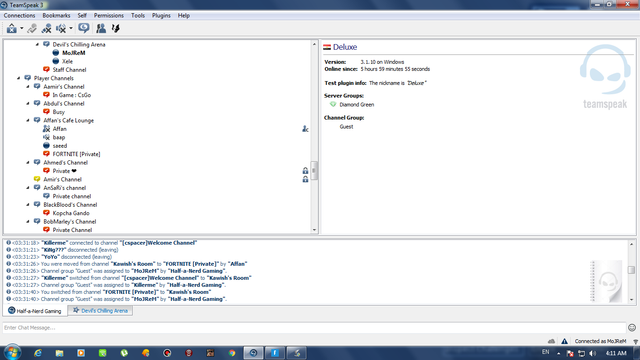This screenshot has height=360, width=640.
Task: Click the 4:11 AM taskbar clock
Action: [x=616, y=353]
